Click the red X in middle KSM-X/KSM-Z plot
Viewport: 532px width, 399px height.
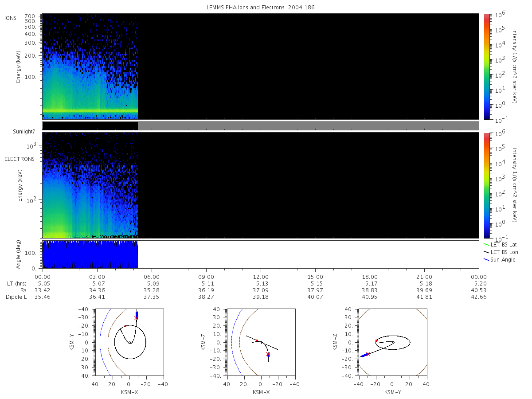click(x=267, y=354)
